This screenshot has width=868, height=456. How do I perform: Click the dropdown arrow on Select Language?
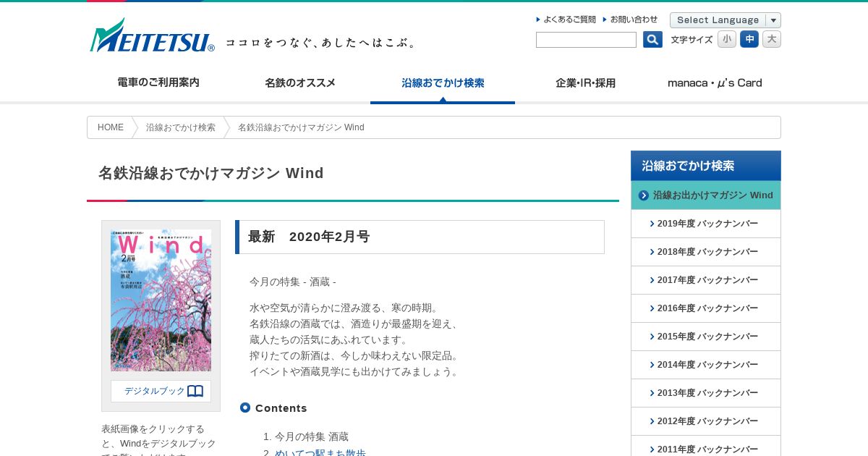(773, 20)
